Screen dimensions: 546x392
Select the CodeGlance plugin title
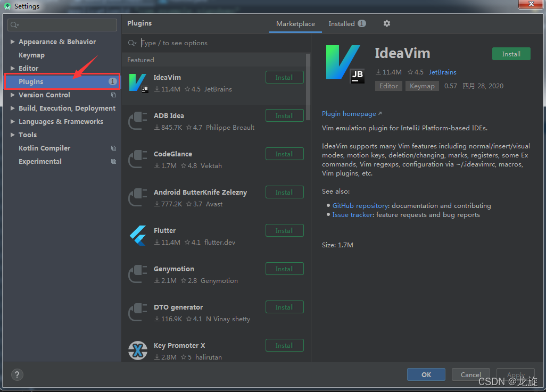(x=173, y=154)
